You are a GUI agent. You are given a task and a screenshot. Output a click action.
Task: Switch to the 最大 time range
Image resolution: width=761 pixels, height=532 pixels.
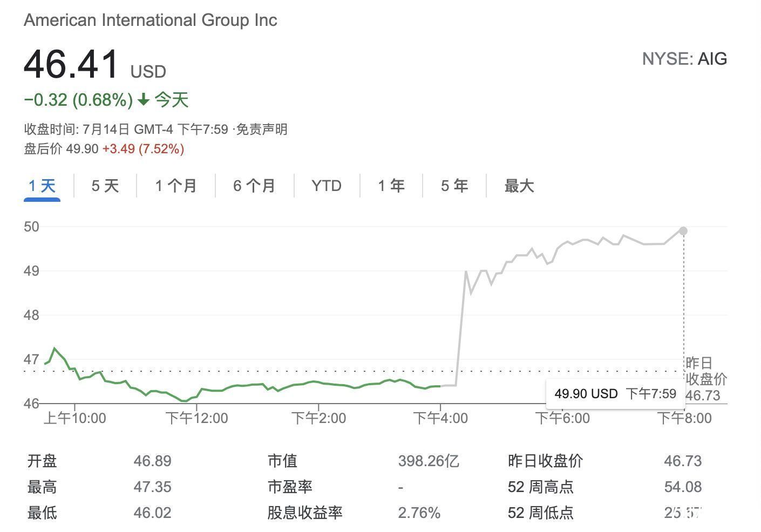(519, 186)
